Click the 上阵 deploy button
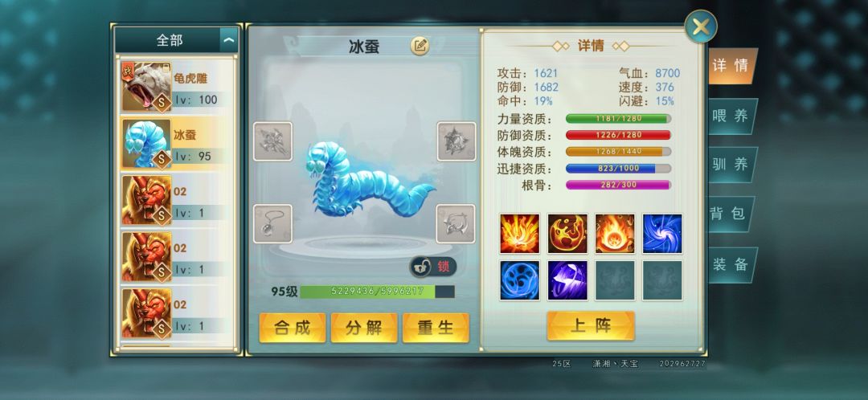The image size is (868, 400). pyautogui.click(x=591, y=326)
